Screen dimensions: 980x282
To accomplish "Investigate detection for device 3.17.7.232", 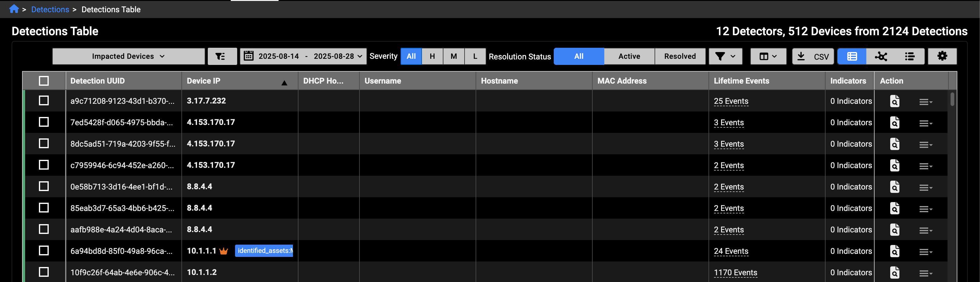I will 895,101.
